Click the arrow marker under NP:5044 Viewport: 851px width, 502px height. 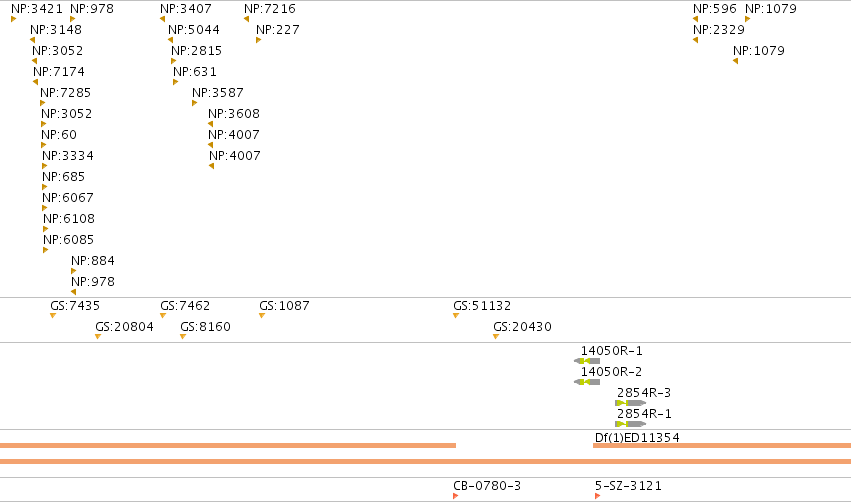[170, 40]
